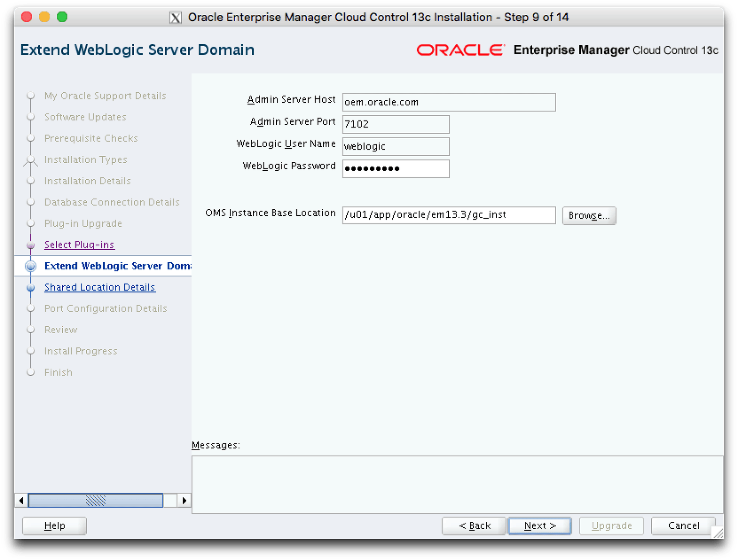This screenshot has height=560, width=738.
Task: Click the Oracle logo in header
Action: click(x=460, y=50)
